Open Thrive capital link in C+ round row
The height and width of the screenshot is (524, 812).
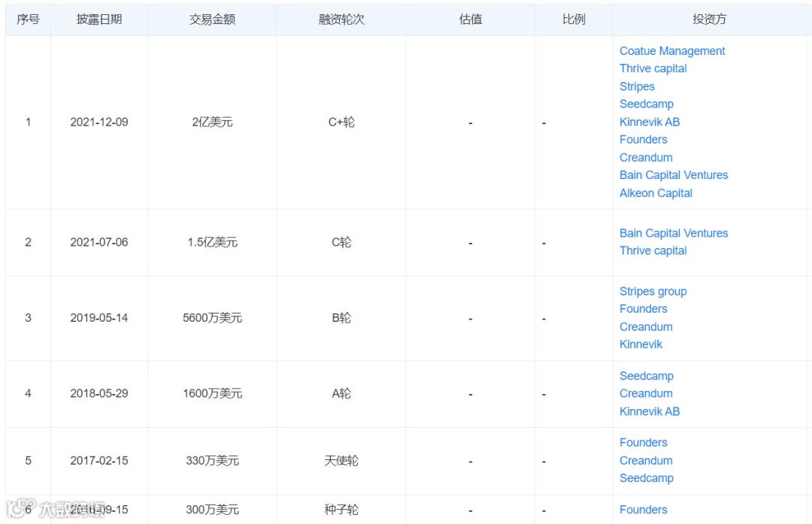pyautogui.click(x=653, y=68)
